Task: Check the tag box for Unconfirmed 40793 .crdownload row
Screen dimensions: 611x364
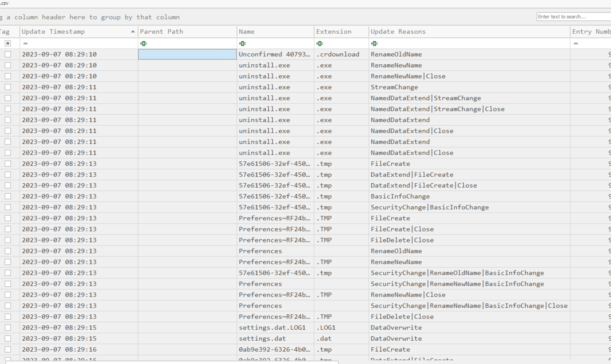Action: tap(8, 54)
